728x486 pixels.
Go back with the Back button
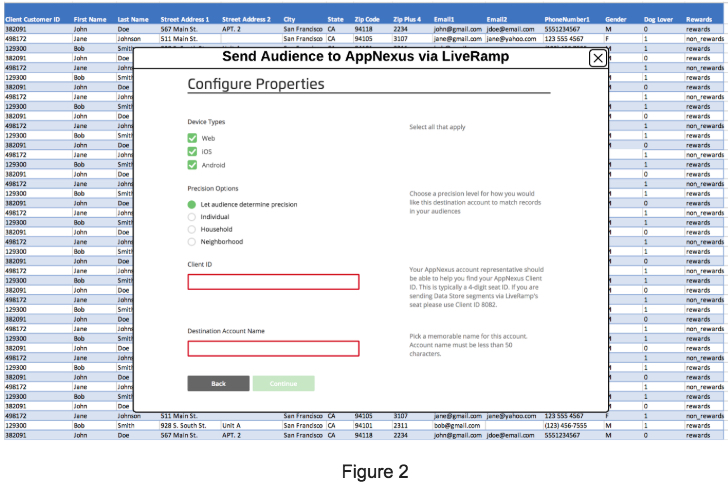218,383
